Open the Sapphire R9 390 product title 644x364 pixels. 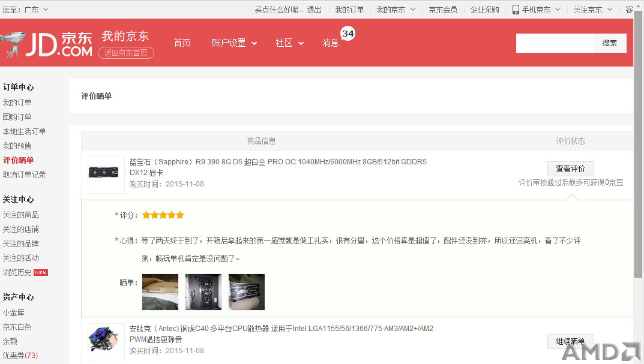278,167
